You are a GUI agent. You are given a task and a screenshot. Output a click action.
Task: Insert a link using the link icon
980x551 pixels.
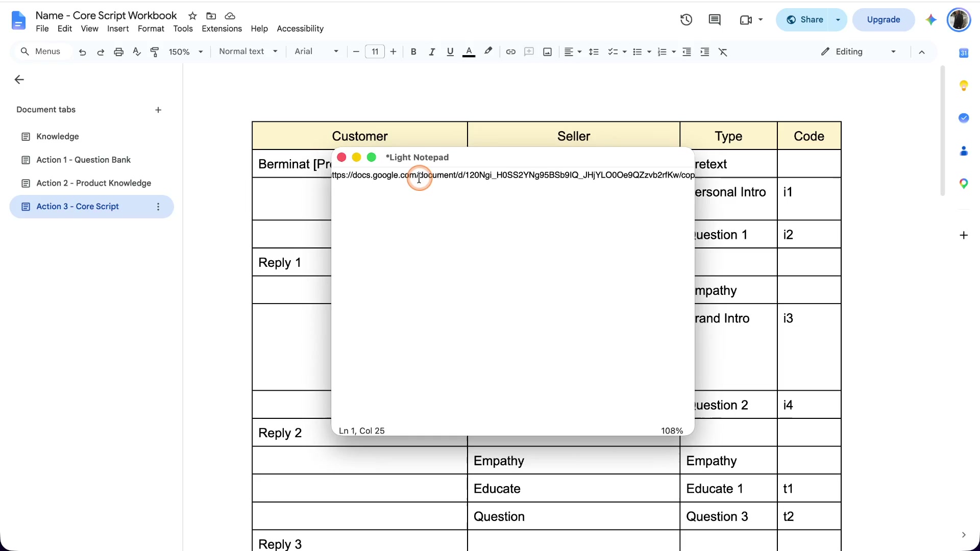point(510,52)
